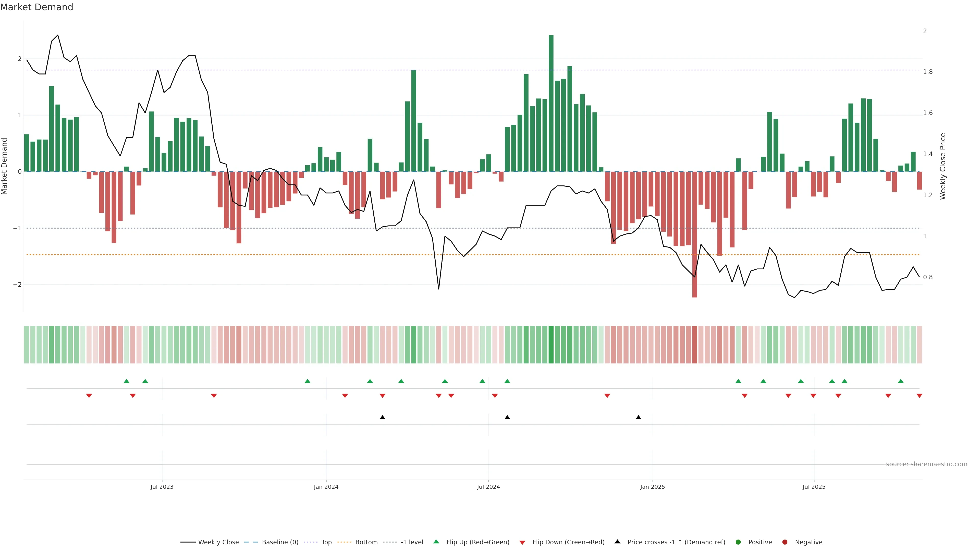The image size is (980, 551).
Task: Toggle the Baseline (0) legend entry
Action: [x=280, y=542]
